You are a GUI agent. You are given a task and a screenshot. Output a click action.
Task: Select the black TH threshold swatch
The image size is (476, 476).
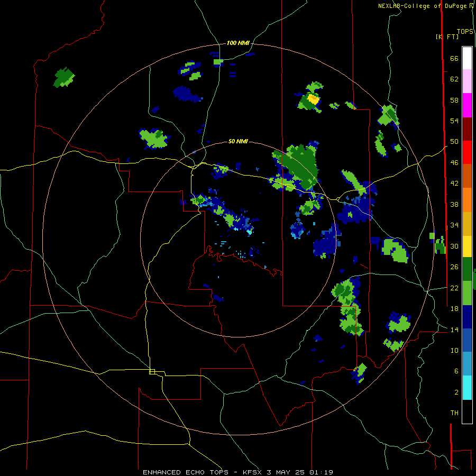(x=467, y=411)
